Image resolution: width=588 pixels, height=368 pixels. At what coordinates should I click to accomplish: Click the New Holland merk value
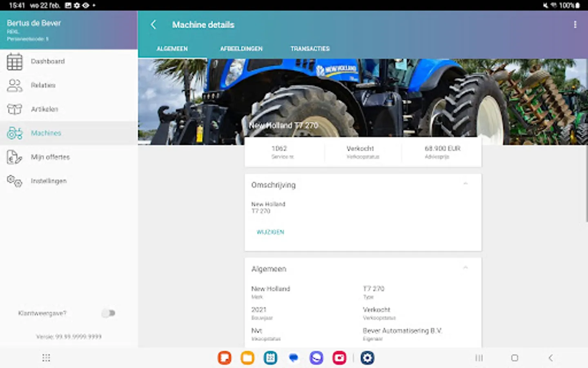tap(270, 289)
